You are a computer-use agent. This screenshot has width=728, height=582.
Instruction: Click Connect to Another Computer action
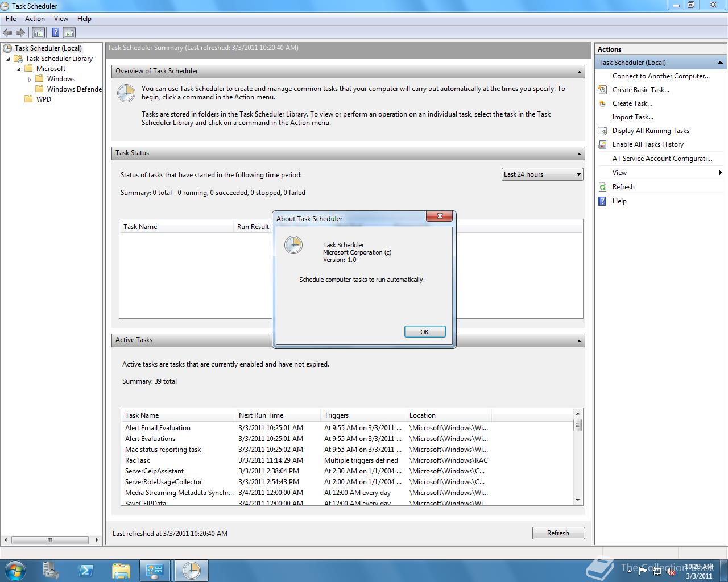click(661, 76)
